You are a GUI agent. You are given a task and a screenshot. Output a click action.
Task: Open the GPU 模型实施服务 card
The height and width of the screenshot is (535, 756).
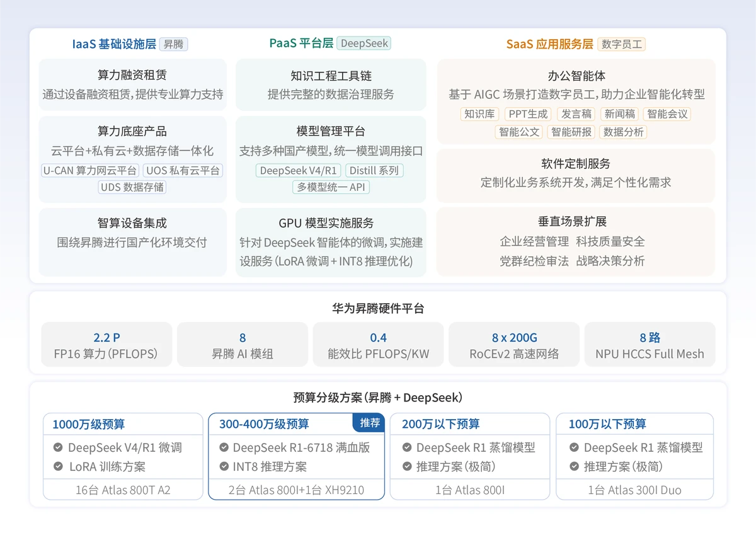(x=331, y=242)
